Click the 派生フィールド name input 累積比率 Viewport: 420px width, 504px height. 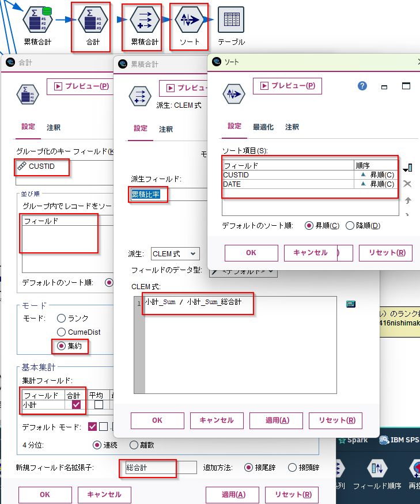tap(169, 195)
